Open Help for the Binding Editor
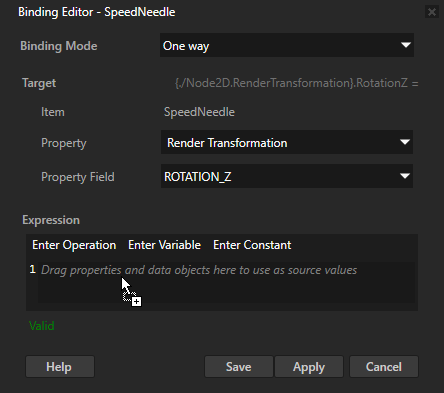444x393 pixels. (x=60, y=367)
